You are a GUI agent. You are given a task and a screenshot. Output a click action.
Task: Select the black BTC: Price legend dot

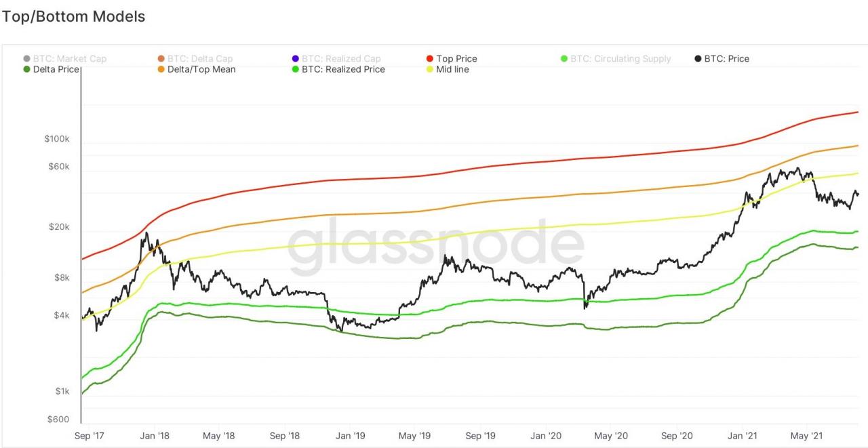coord(698,59)
